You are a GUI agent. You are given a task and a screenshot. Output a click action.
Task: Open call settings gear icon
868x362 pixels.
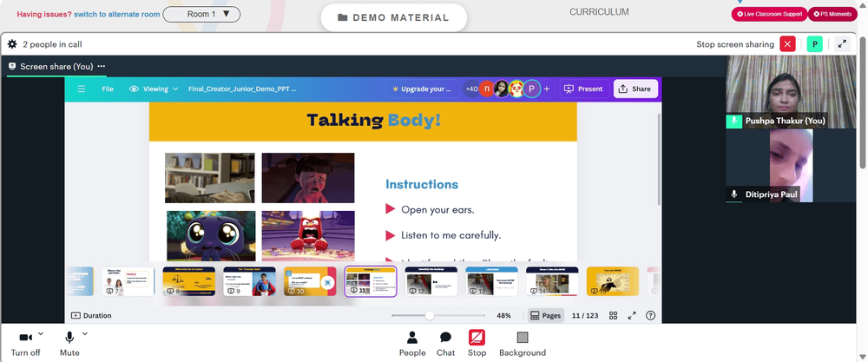coord(12,44)
